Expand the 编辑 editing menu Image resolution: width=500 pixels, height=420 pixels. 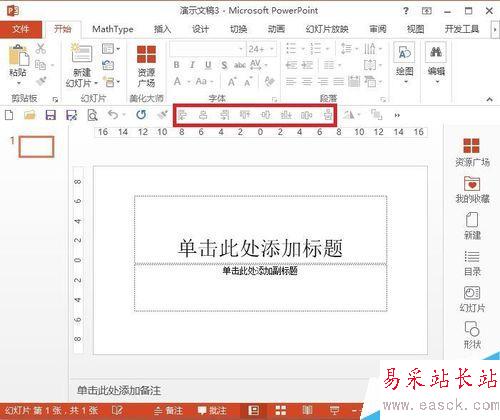click(436, 63)
